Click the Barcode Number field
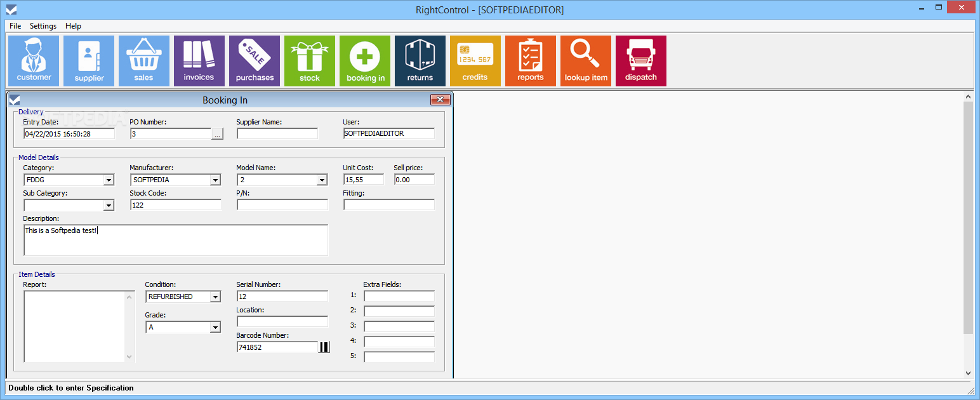 tap(277, 347)
